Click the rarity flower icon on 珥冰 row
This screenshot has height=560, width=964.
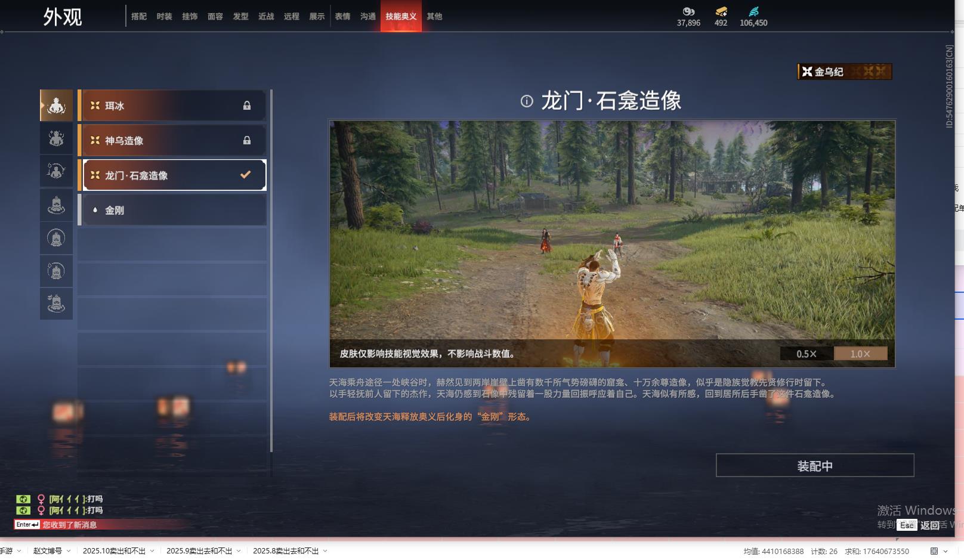[x=95, y=106]
